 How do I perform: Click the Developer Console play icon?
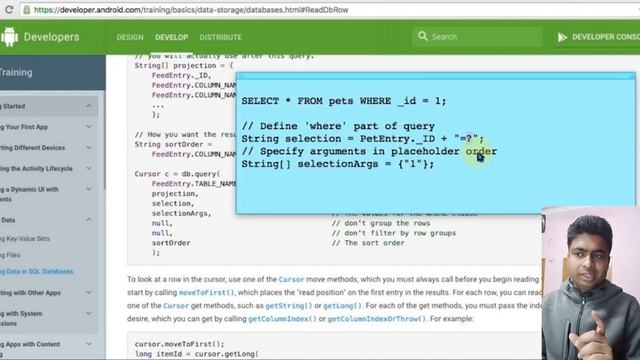(562, 37)
